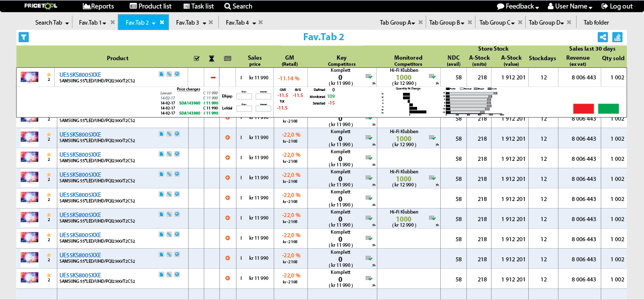Click speech bubble icon beside Feedback
This screenshot has width=644, height=300.
coord(501,6)
